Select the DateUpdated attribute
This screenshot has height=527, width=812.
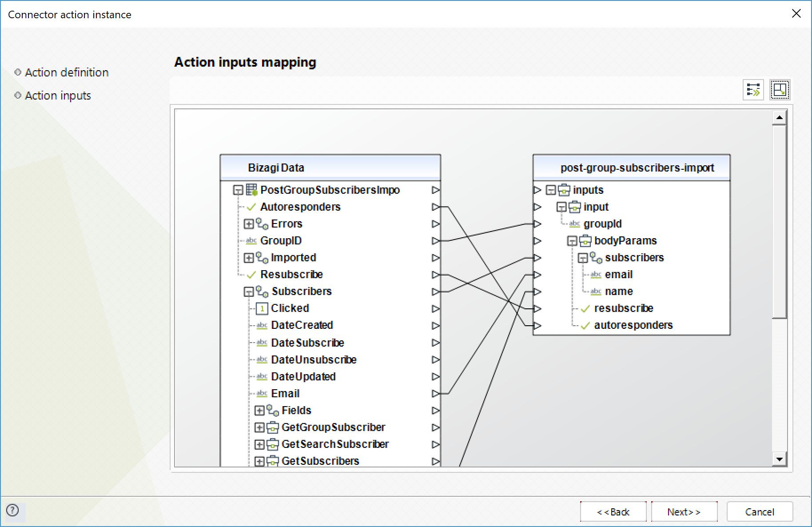[x=303, y=376]
